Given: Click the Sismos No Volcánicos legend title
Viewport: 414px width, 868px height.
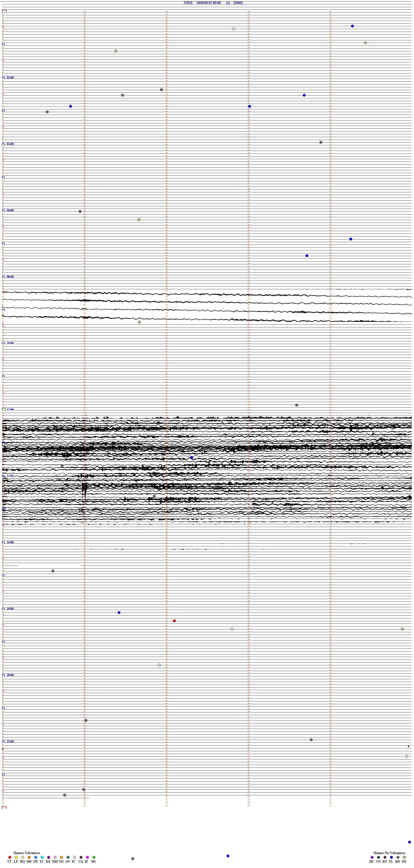Looking at the screenshot, I should click(389, 853).
